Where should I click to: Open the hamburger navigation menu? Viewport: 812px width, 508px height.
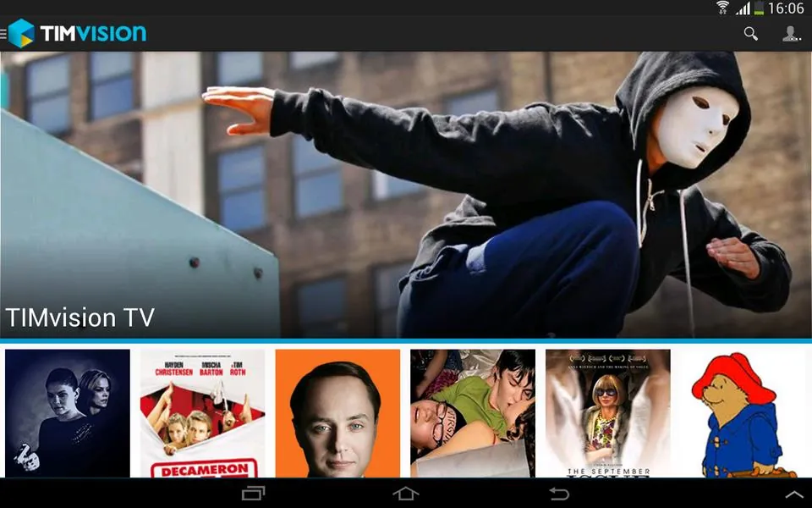(3, 34)
